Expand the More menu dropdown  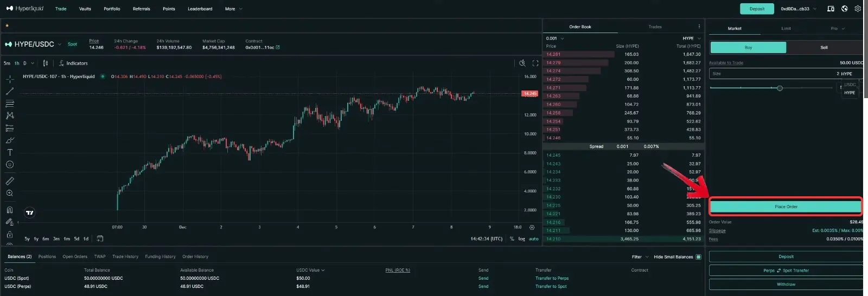pos(234,9)
